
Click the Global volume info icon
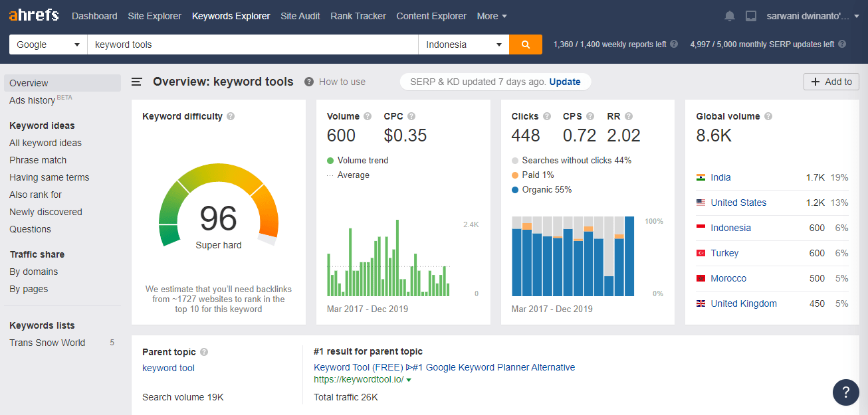coord(768,116)
